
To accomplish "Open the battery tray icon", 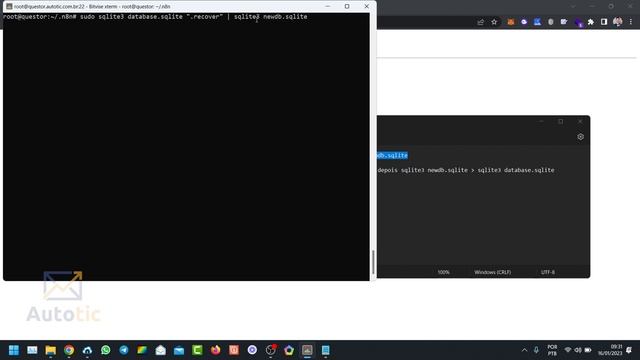I will pos(588,350).
